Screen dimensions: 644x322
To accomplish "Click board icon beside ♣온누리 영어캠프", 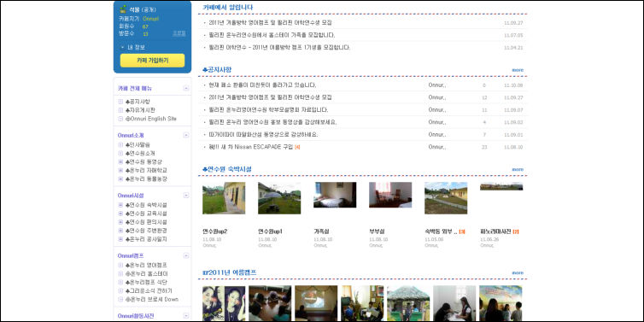I will (x=120, y=266).
